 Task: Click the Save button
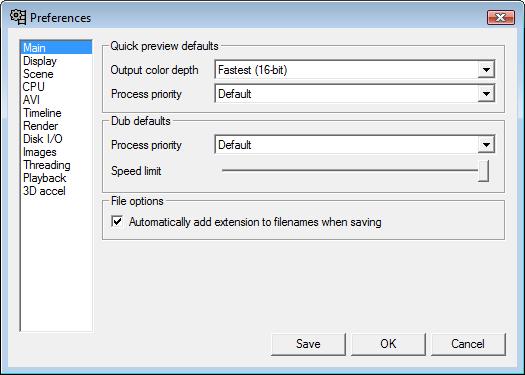pyautogui.click(x=308, y=344)
